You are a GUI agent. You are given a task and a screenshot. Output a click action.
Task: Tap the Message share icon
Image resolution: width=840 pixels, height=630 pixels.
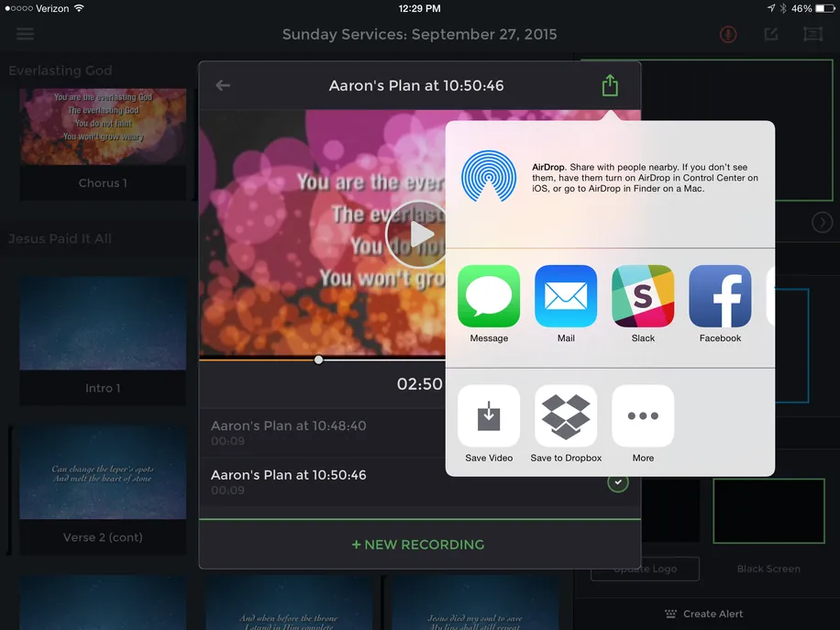click(489, 296)
